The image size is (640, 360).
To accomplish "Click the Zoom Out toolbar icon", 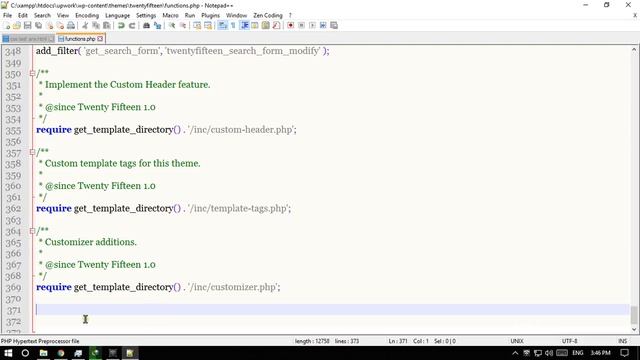I will click(x=183, y=25).
